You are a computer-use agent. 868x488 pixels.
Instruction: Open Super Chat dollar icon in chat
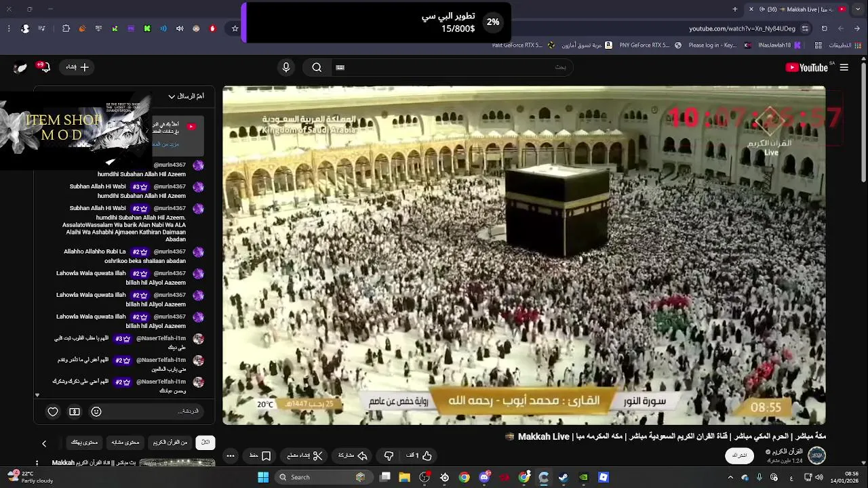coord(75,411)
